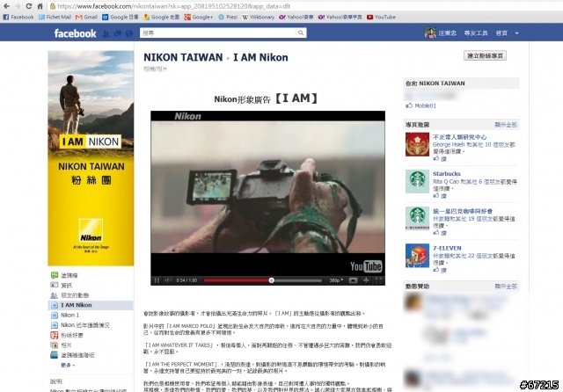Screen dimensions: 563x392
Task: Open the 360p quality selector
Action: (336, 280)
